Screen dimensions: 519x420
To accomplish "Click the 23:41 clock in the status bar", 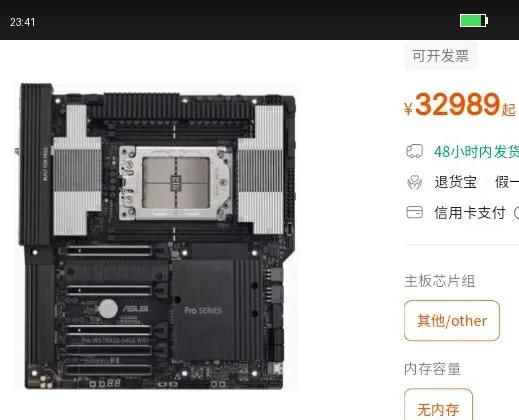I will tap(22, 22).
